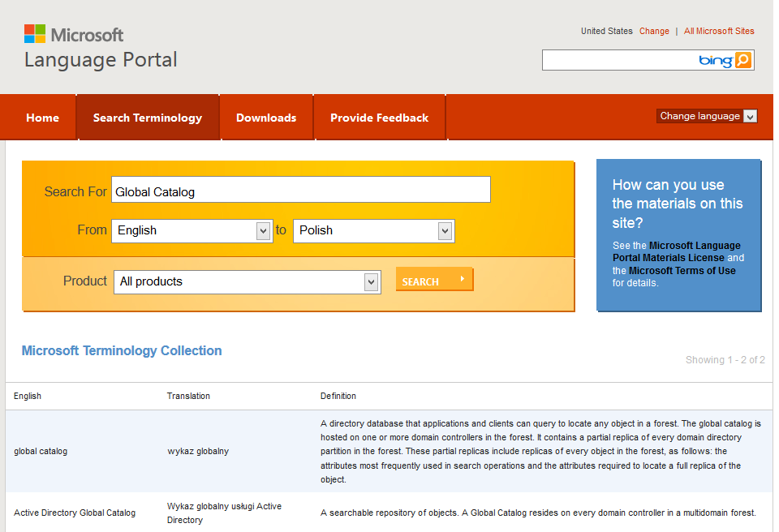Click the Definition column header
This screenshot has height=532, width=779.
pyautogui.click(x=338, y=396)
